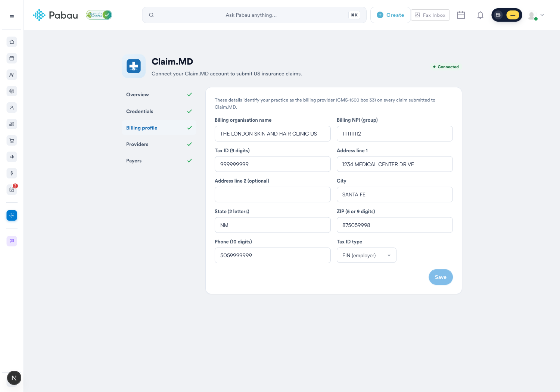Screen dimensions: 560x392
Task: Click the green checkmark beside Overview
Action: (189, 95)
